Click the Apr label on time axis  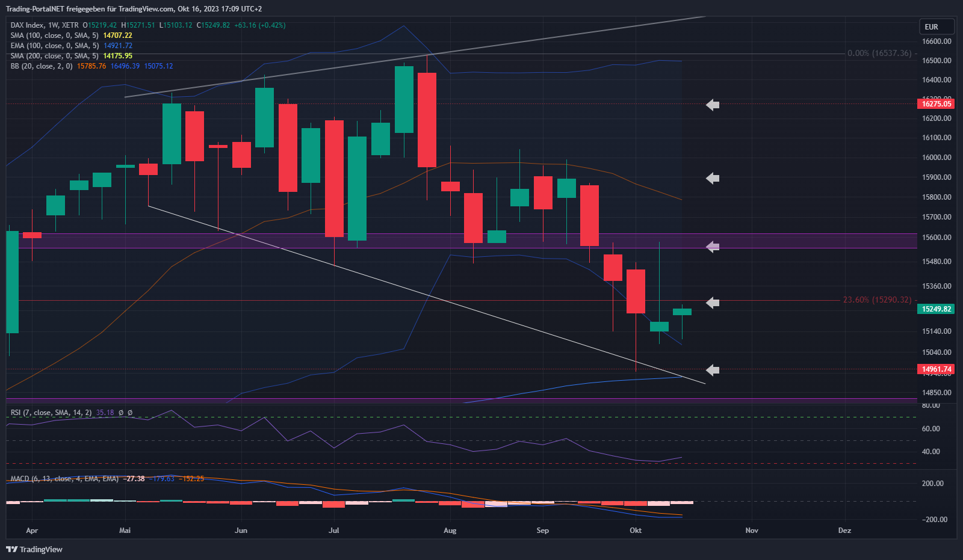[x=32, y=531]
